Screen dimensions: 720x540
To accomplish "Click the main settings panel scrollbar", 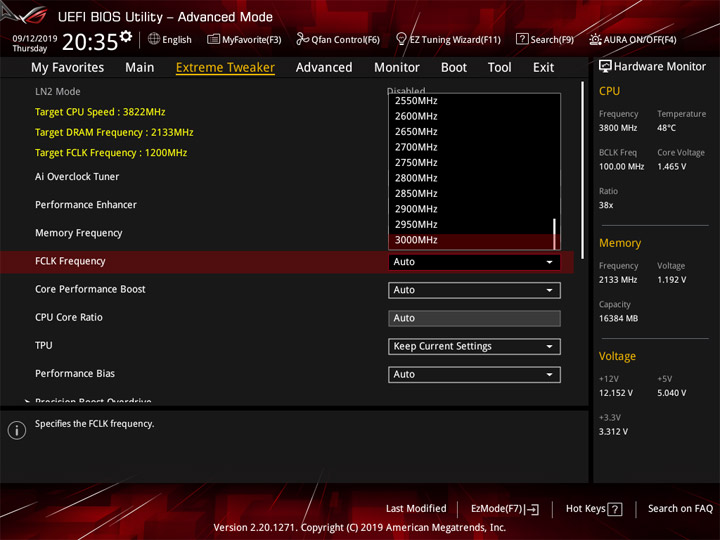I will click(582, 171).
